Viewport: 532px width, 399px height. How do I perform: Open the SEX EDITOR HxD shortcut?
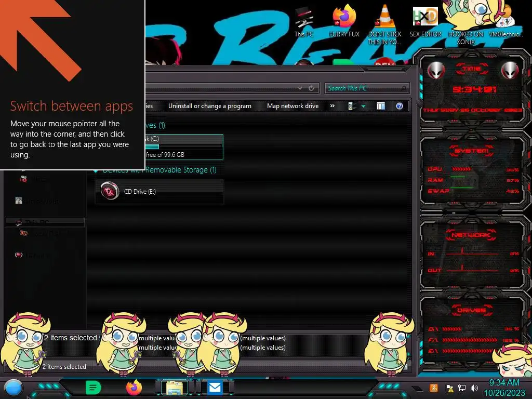coord(425,22)
